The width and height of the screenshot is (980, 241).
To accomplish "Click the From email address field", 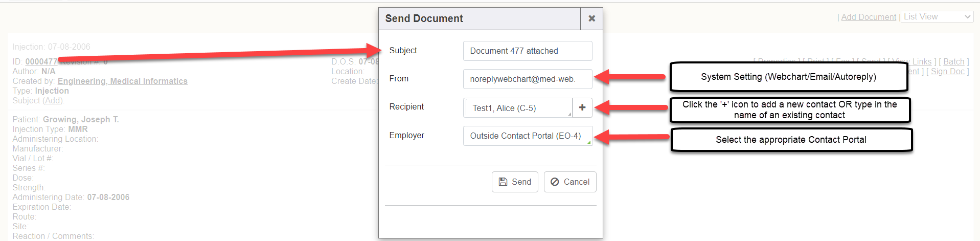I will coord(527,79).
